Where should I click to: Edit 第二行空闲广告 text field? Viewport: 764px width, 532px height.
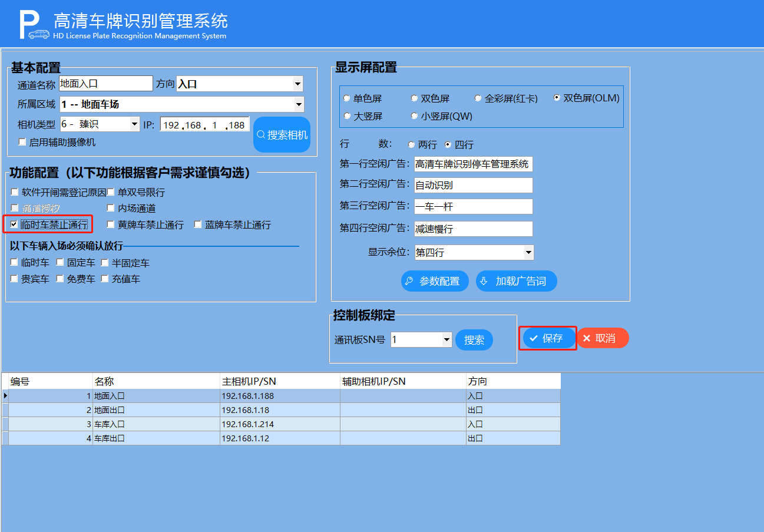(474, 185)
